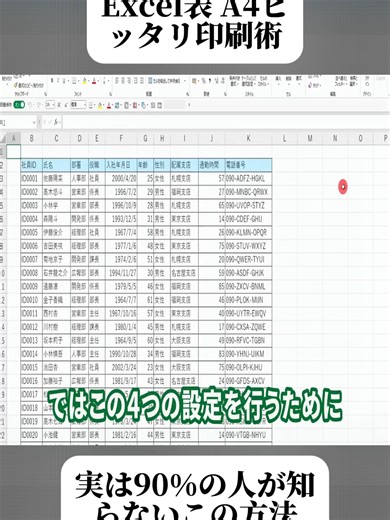Screen dimensions: 390x520
Task: Click the formula bar Enter checkmark icon
Action: (51, 123)
